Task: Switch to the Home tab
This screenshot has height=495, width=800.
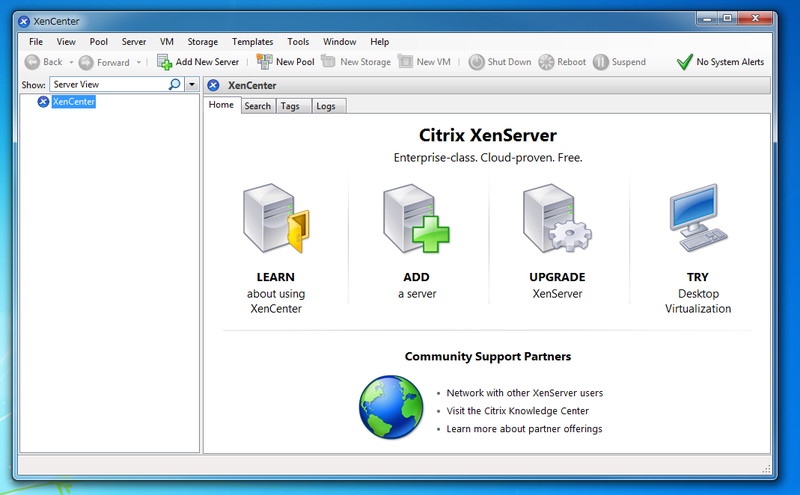Action: 221,105
